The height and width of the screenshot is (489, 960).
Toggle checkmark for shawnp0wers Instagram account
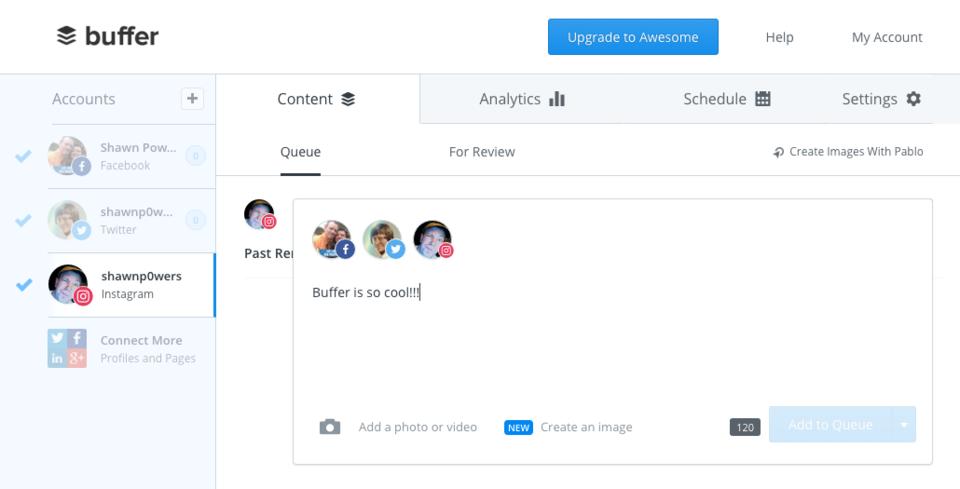tap(23, 284)
